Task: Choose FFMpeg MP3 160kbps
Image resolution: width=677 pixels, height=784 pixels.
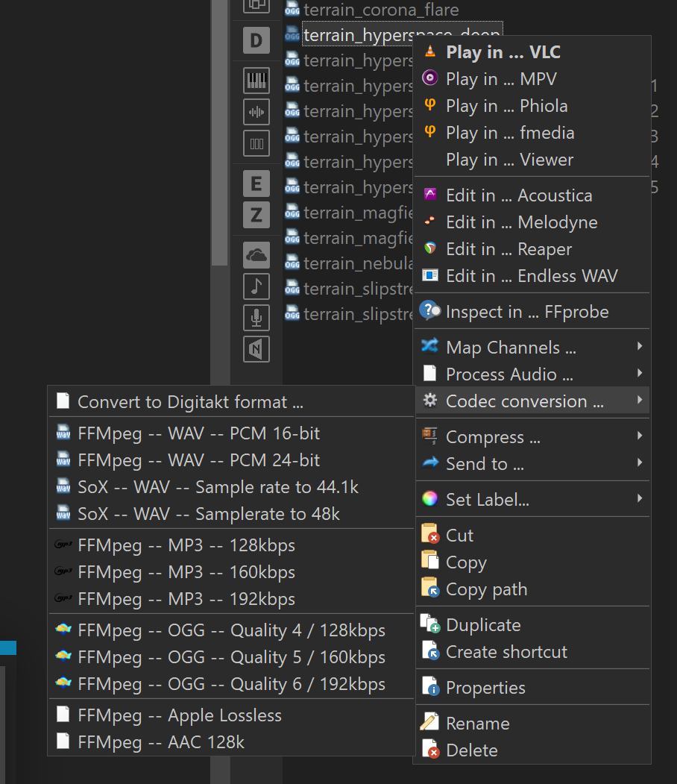Action: (231, 572)
